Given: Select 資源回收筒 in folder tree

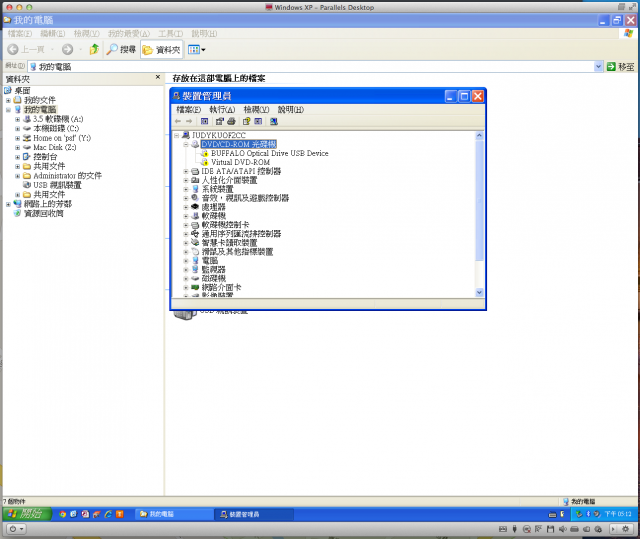Looking at the screenshot, I should 44,213.
